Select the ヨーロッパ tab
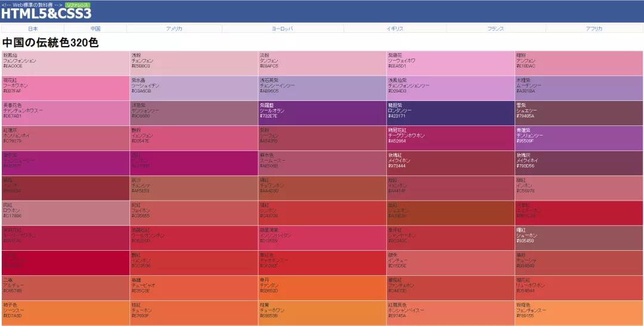Image resolution: width=644 pixels, height=326 pixels. 283,29
